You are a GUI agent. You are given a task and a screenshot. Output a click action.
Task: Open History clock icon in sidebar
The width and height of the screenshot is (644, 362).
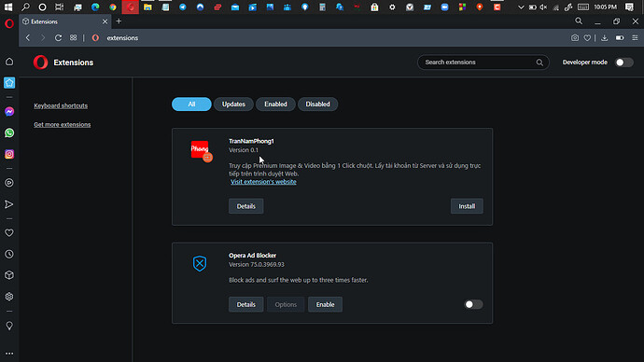9,254
